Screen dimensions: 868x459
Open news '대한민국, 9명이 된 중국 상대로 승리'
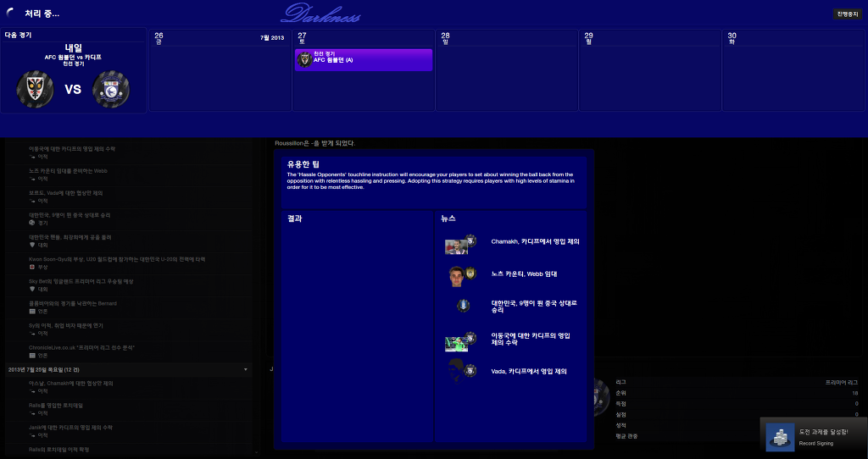point(534,307)
